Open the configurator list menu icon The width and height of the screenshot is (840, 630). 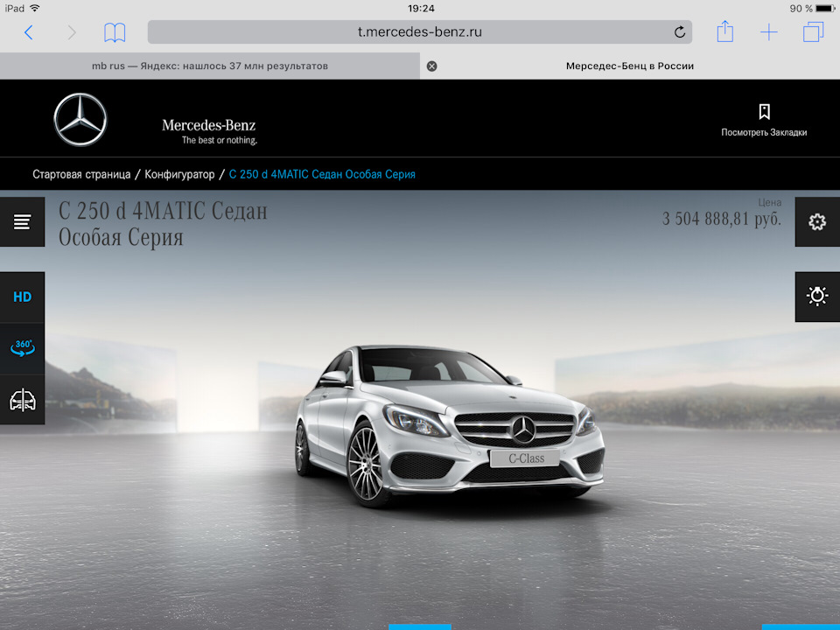22,221
